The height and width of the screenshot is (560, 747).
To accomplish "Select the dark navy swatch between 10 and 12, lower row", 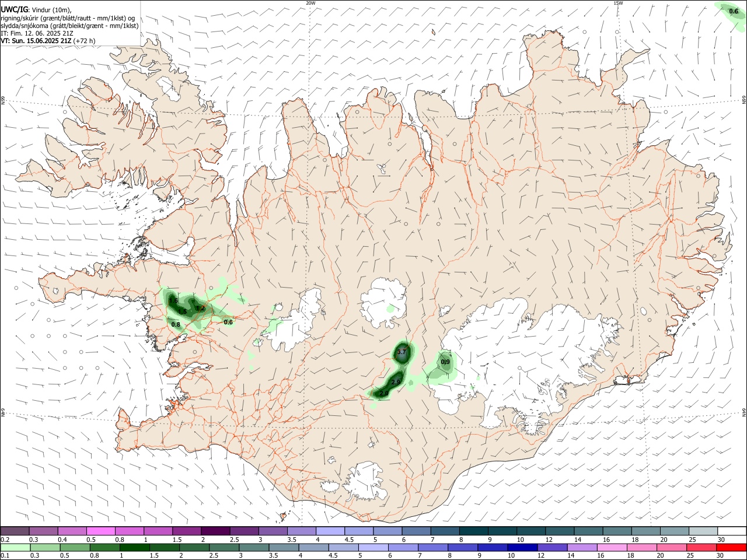I will [x=522, y=547].
